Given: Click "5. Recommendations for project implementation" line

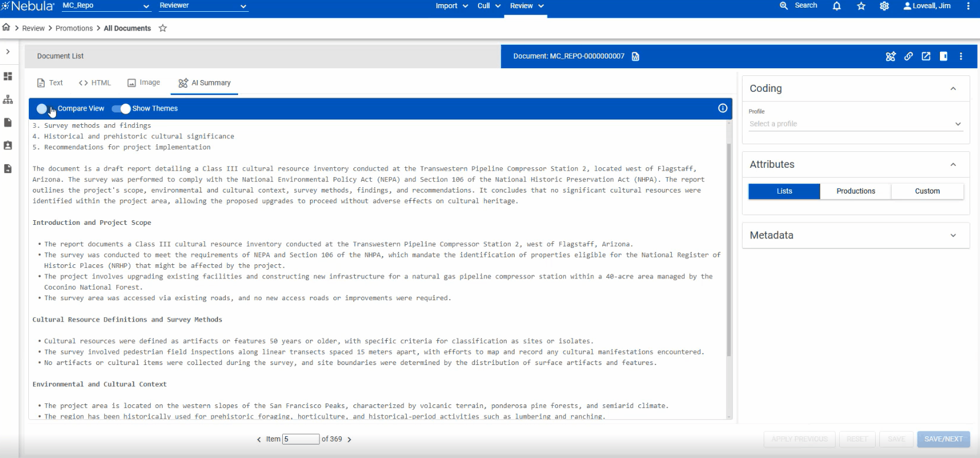Looking at the screenshot, I should 121,148.
